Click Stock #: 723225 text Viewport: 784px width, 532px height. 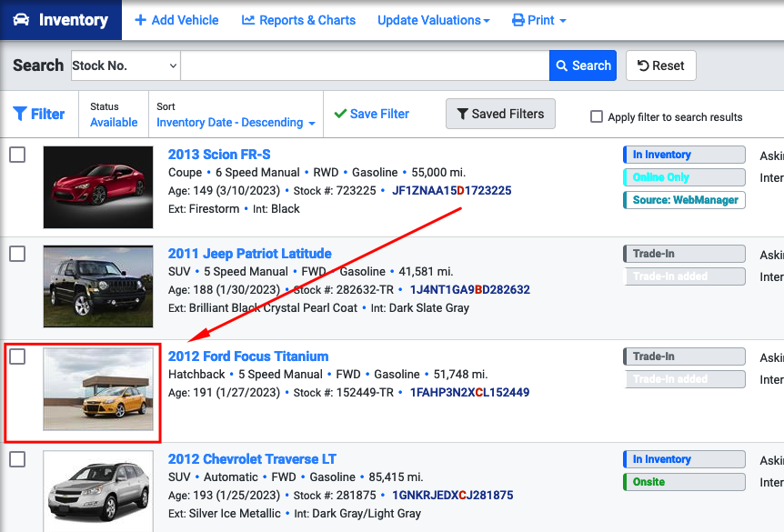click(x=335, y=190)
